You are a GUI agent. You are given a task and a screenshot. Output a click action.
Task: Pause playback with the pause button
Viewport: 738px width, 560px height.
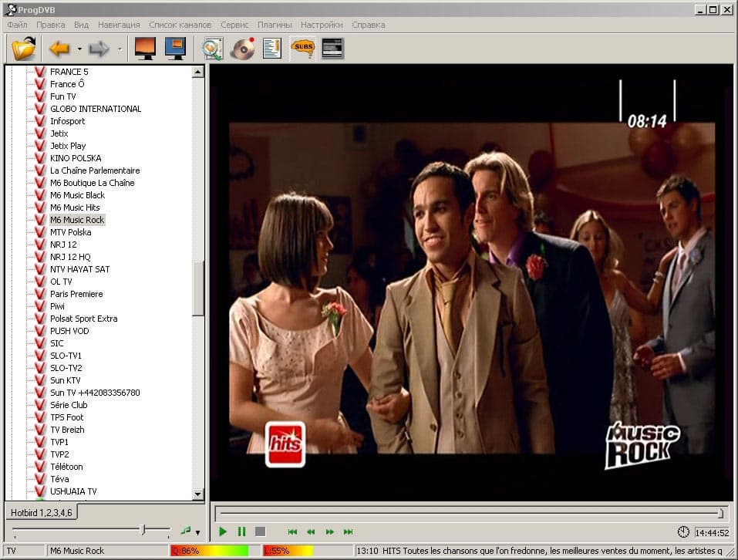click(x=241, y=531)
